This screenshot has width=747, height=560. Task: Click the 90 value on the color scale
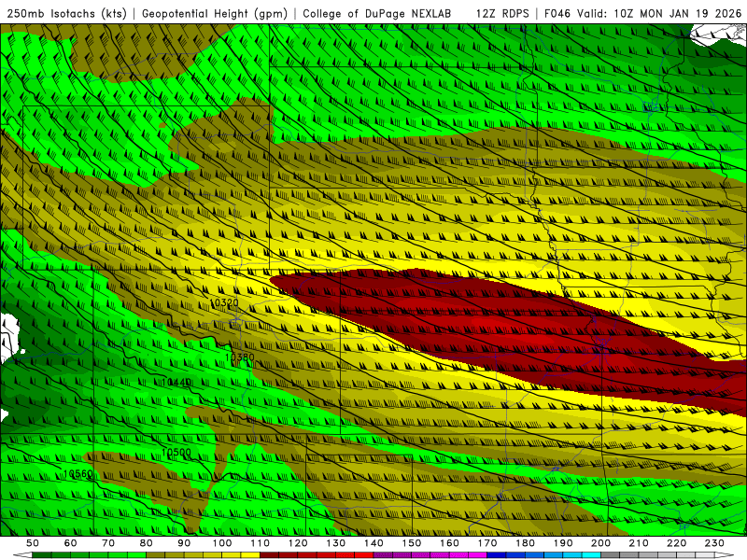click(184, 543)
